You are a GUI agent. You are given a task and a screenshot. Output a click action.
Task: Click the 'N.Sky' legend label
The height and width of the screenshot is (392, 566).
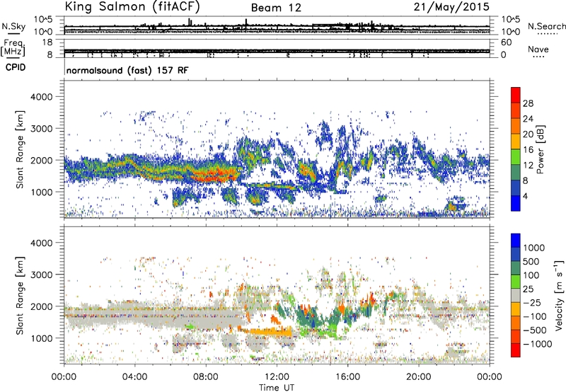(x=13, y=26)
